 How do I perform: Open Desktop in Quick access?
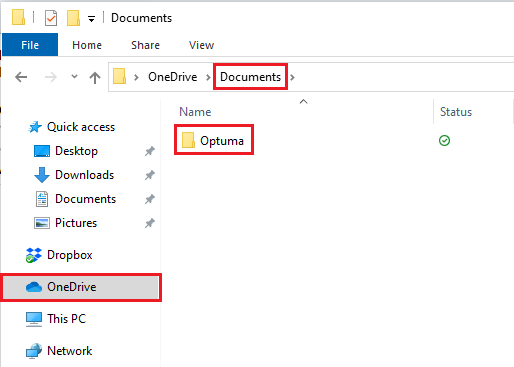pyautogui.click(x=76, y=151)
